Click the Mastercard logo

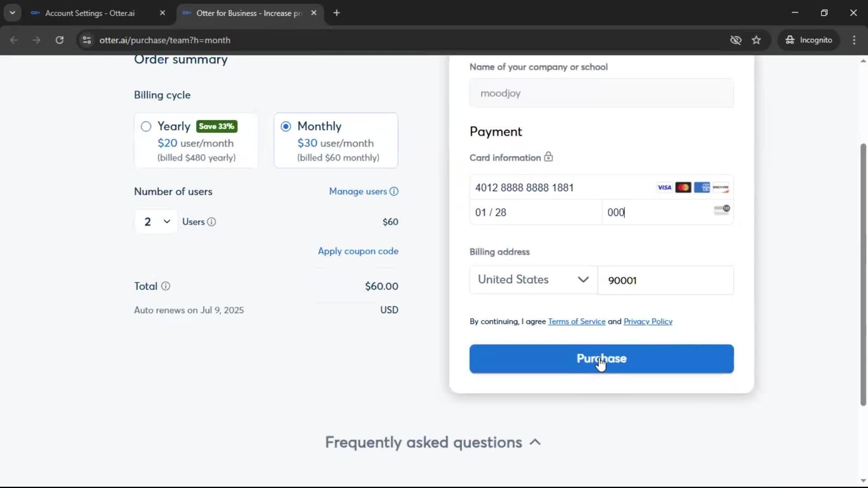tap(683, 188)
